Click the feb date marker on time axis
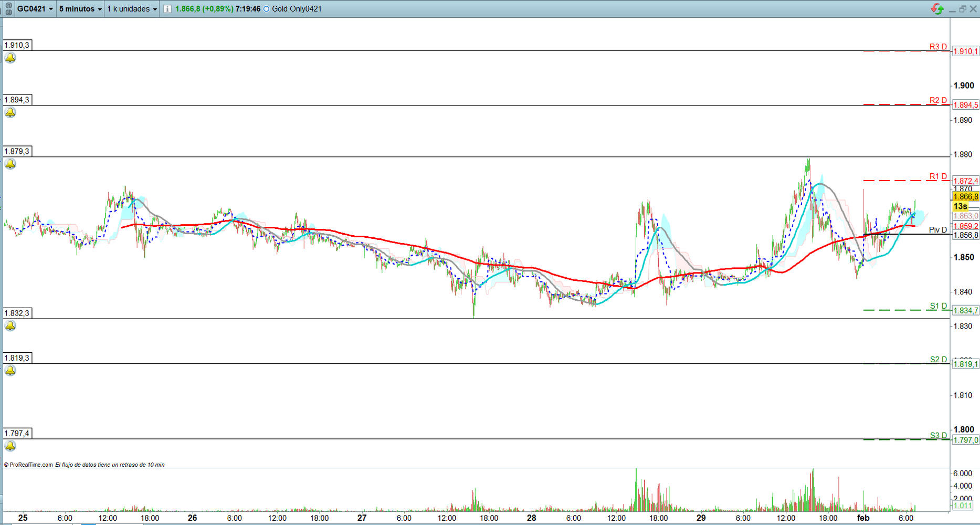Viewport: 980px width, 525px height. point(863,518)
